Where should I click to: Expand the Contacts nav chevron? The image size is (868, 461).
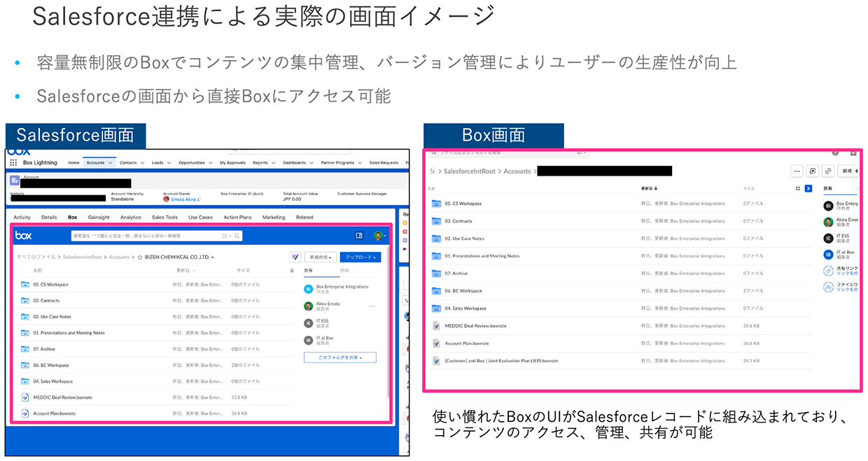(143, 163)
